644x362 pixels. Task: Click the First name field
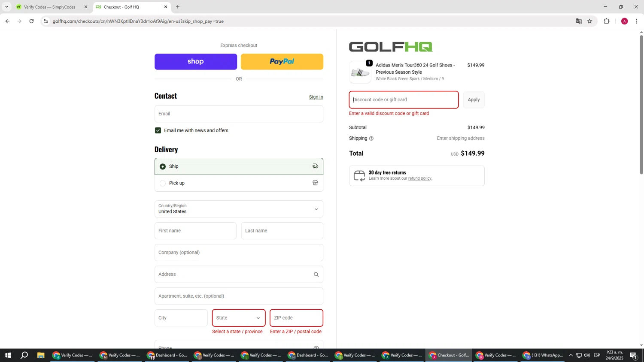[195, 231]
